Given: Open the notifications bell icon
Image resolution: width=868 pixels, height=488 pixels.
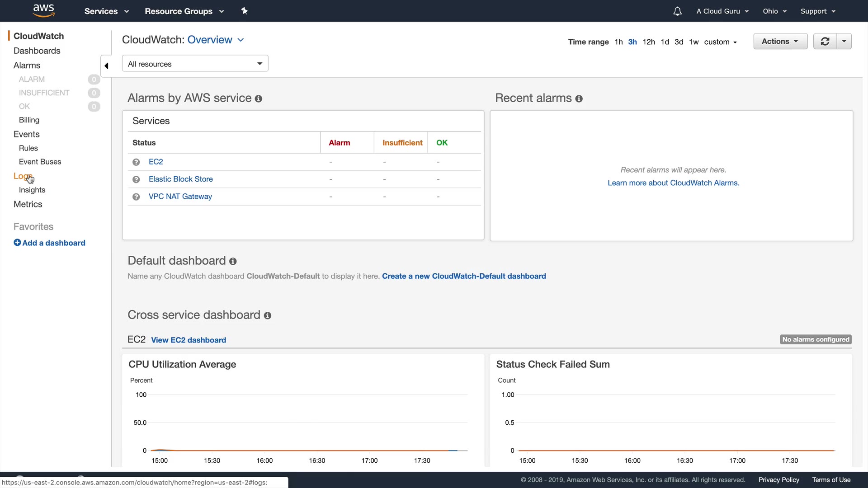Looking at the screenshot, I should [x=677, y=11].
